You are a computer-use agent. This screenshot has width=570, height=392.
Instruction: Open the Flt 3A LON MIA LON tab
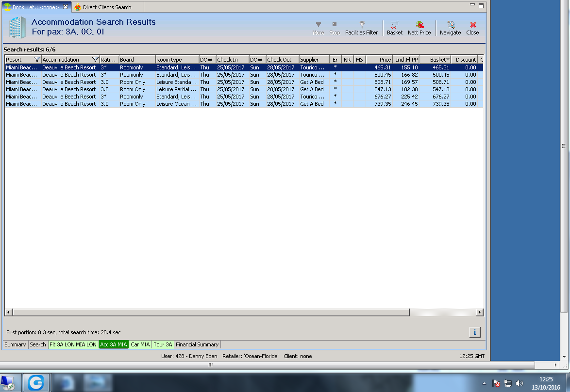point(73,344)
